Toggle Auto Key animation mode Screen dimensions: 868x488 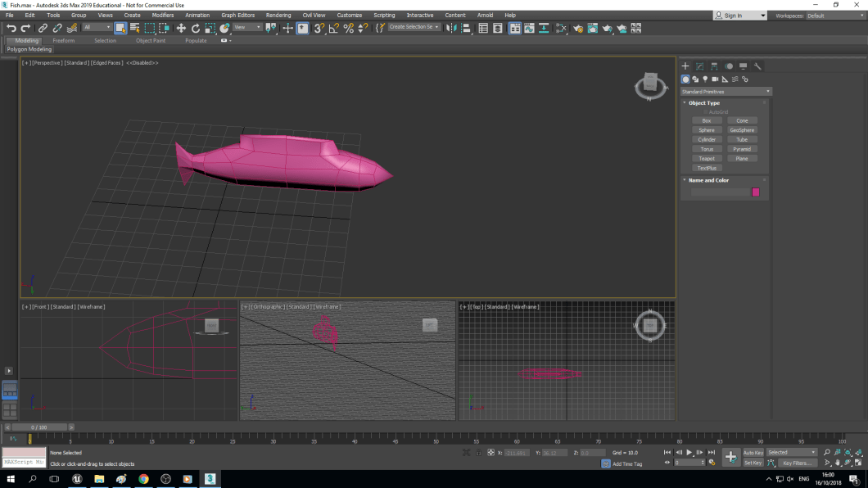pos(753,453)
